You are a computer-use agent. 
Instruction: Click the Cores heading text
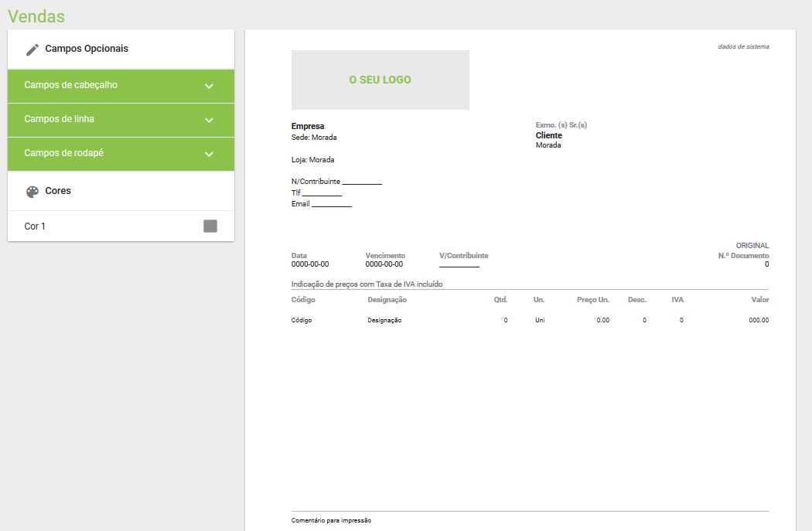tap(58, 190)
